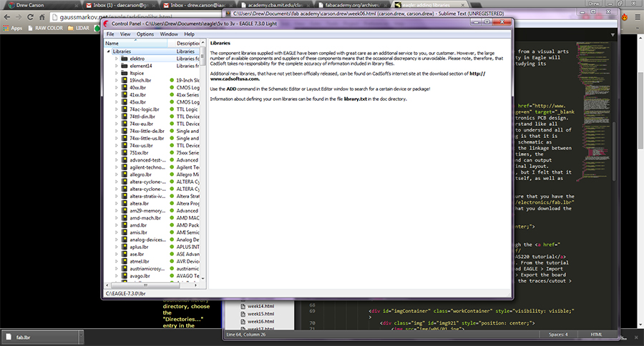Open LIDAR bookmark folder in Chrome
Viewport: 644px width, 346px height.
(x=79, y=29)
